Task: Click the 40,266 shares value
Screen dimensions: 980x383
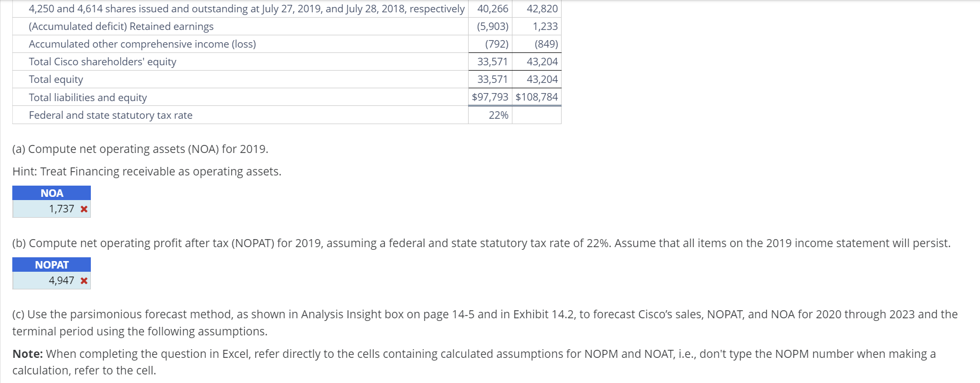Action: 493,9
